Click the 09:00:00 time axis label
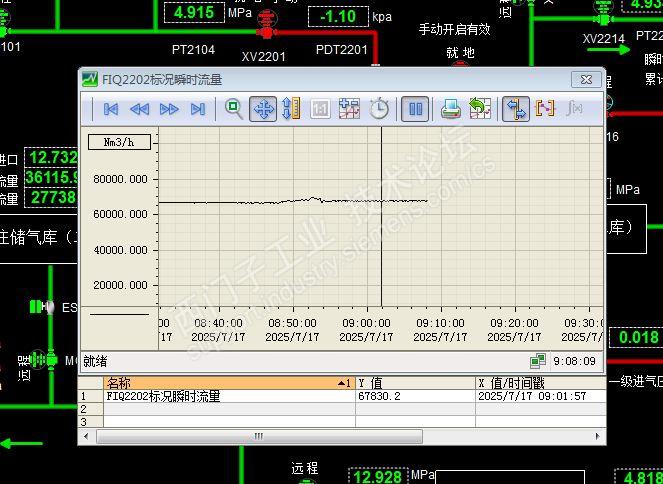 [366, 323]
